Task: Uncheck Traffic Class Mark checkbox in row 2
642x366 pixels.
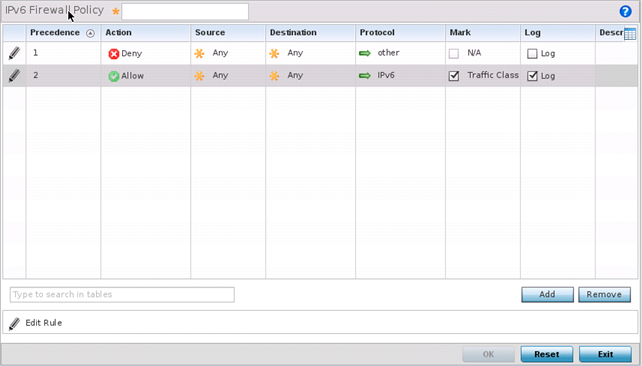Action: pos(454,76)
